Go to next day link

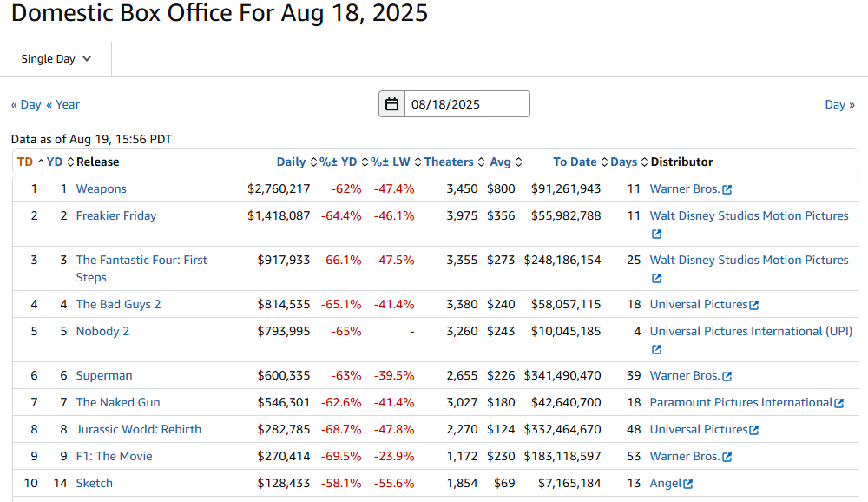[839, 105]
